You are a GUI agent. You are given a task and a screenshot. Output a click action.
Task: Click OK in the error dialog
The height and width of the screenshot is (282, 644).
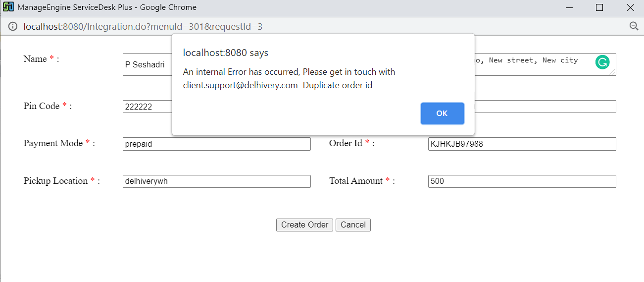pyautogui.click(x=442, y=113)
